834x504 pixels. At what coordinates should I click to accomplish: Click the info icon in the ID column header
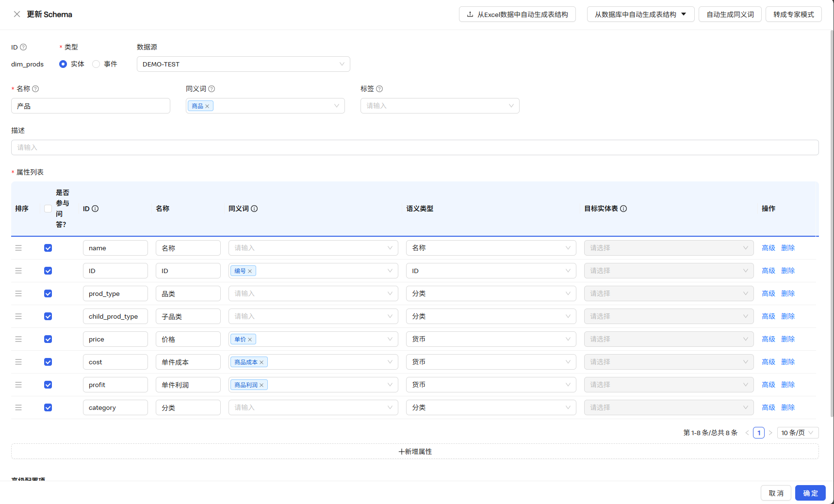(x=96, y=208)
